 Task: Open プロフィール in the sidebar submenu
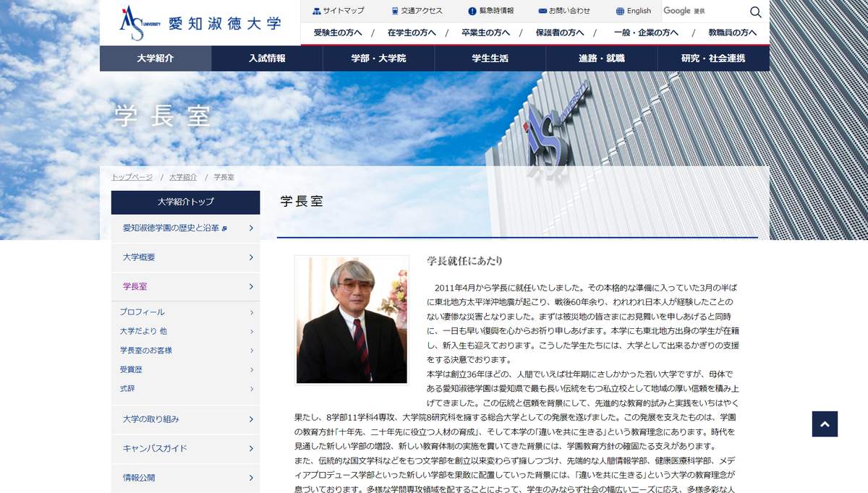click(142, 312)
